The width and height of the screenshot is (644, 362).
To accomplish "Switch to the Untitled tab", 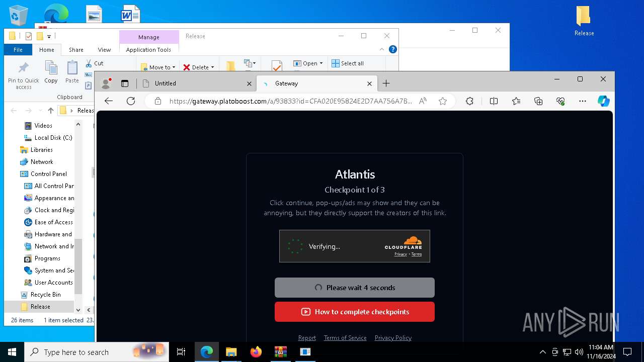I will pos(197,83).
